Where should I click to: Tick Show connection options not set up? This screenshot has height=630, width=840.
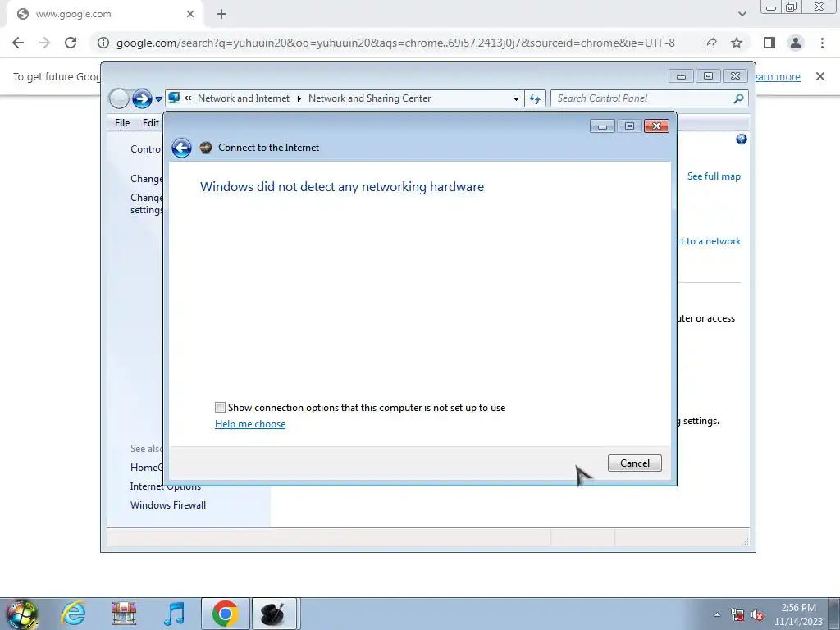pos(220,408)
